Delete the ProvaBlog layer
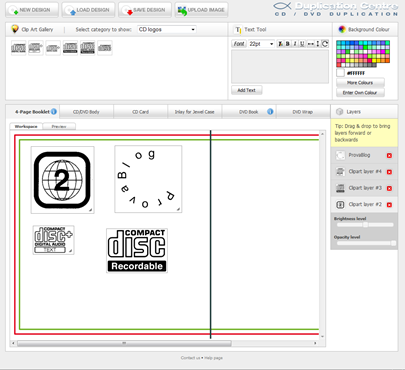The height and width of the screenshot is (370, 405). (389, 156)
